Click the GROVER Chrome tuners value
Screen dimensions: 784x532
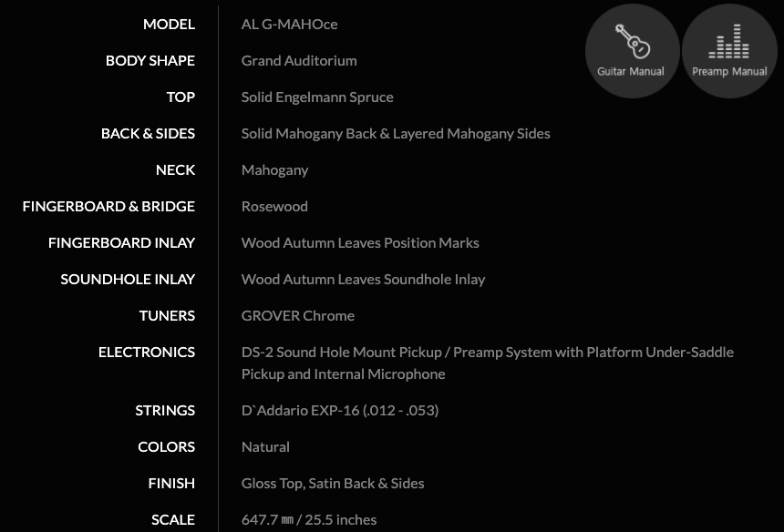click(298, 315)
